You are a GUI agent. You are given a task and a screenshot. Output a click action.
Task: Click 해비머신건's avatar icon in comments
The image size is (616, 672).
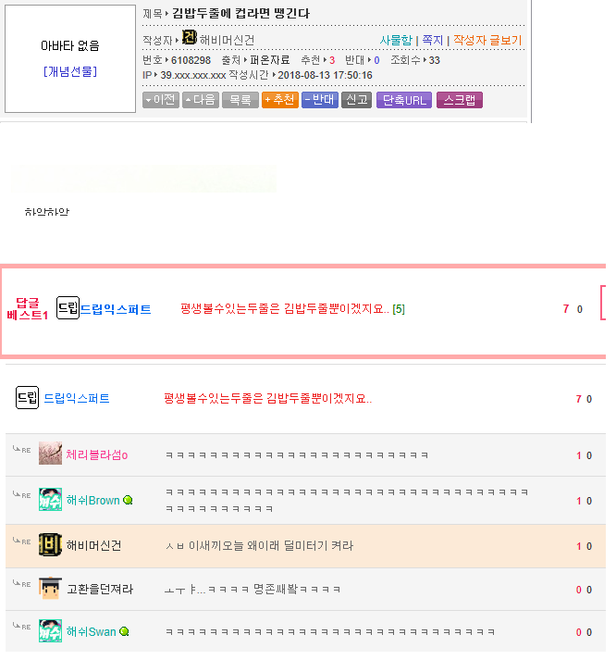pyautogui.click(x=50, y=545)
